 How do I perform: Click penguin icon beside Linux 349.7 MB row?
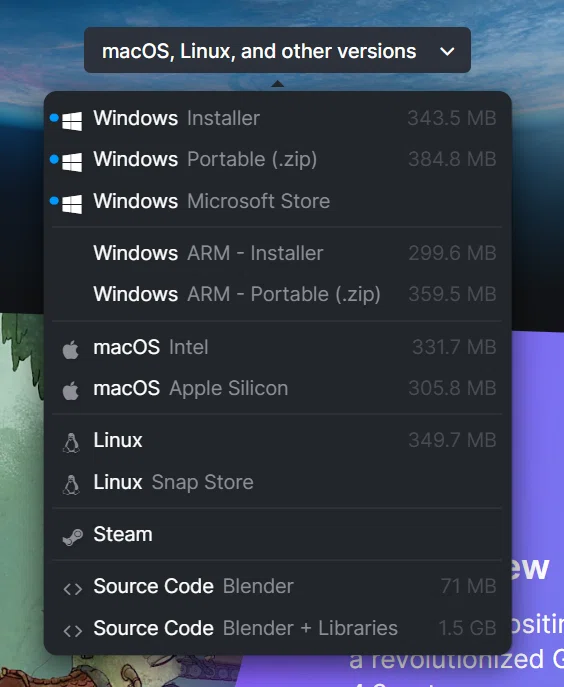coord(71,443)
